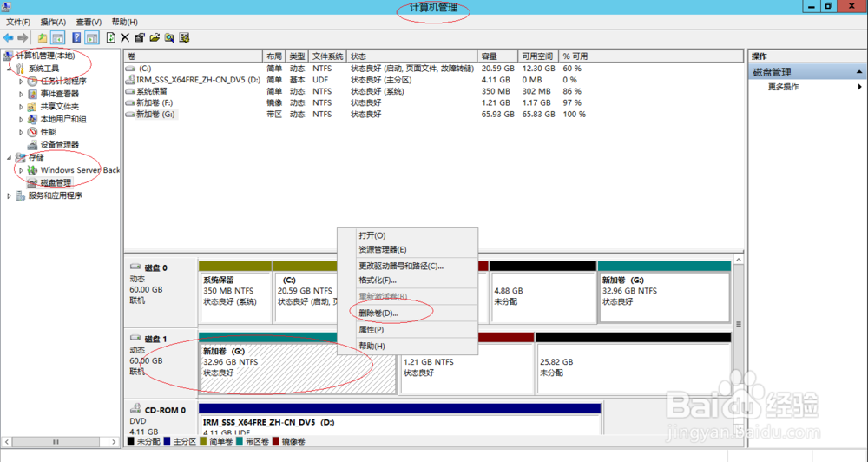Viewport: 868px width, 462px height.
Task: Expand the 服务和应用程序 node arrow
Action: (9, 196)
